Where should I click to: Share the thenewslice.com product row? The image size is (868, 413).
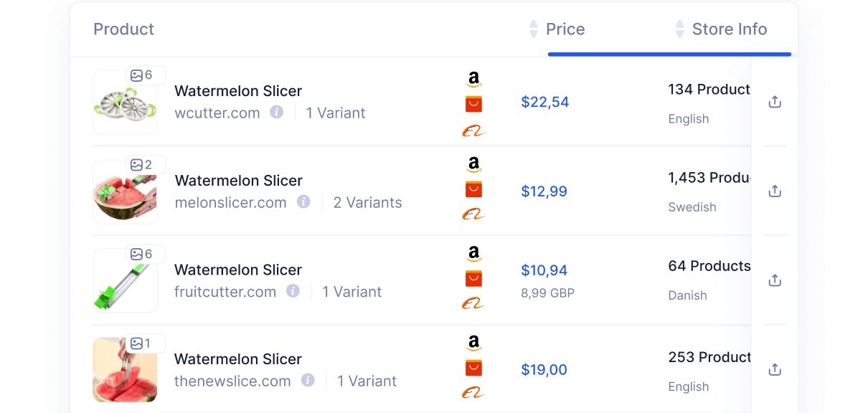coord(774,370)
